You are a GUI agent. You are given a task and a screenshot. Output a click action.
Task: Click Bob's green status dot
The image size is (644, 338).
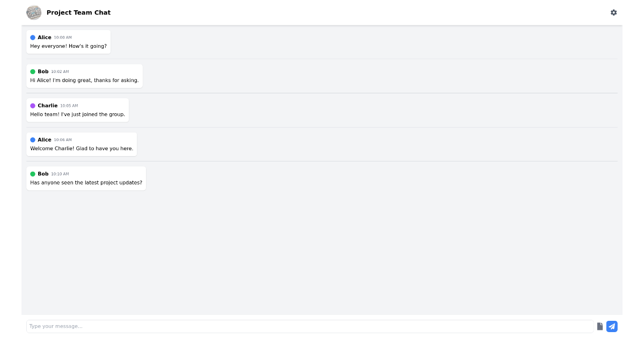[x=33, y=71]
